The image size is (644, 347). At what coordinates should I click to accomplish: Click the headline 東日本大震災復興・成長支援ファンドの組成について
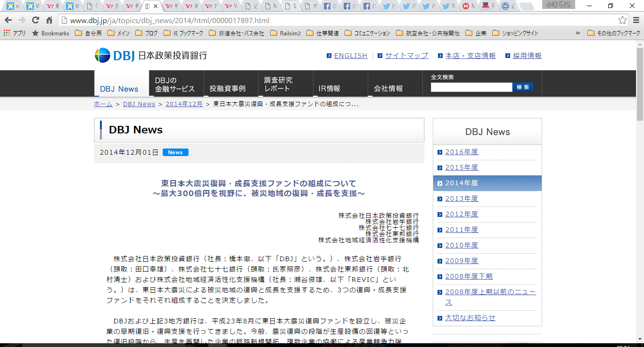point(259,183)
